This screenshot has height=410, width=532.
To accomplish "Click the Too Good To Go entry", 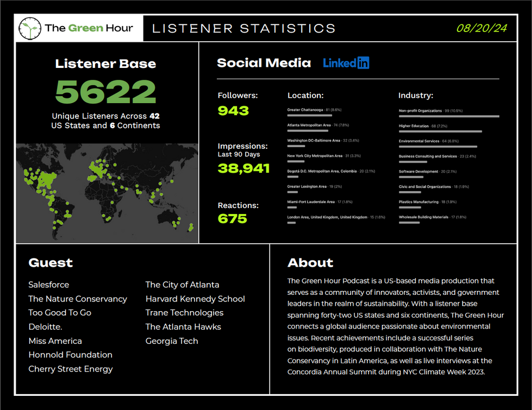I will (x=60, y=313).
